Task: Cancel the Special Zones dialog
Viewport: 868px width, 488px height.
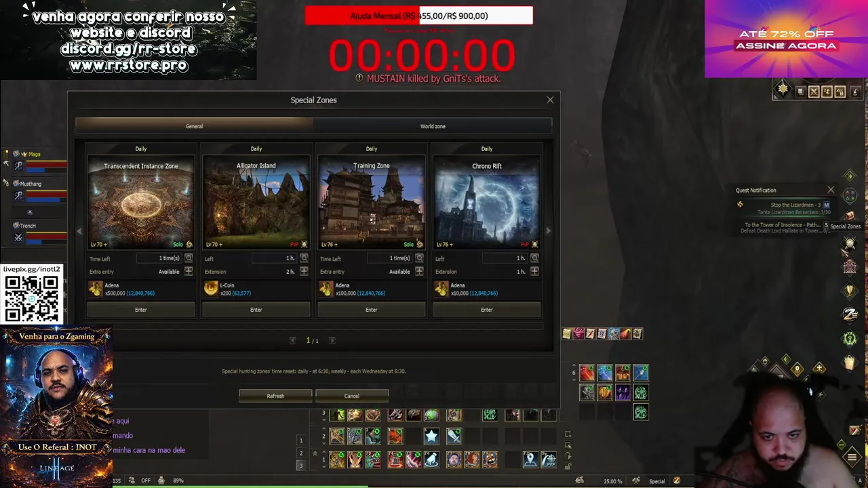Action: click(351, 396)
